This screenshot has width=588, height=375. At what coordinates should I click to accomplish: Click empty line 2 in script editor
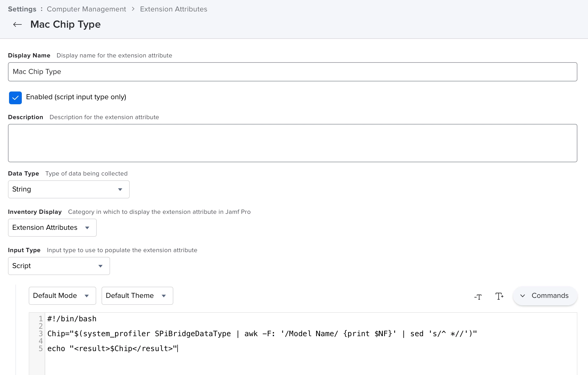click(x=159, y=326)
